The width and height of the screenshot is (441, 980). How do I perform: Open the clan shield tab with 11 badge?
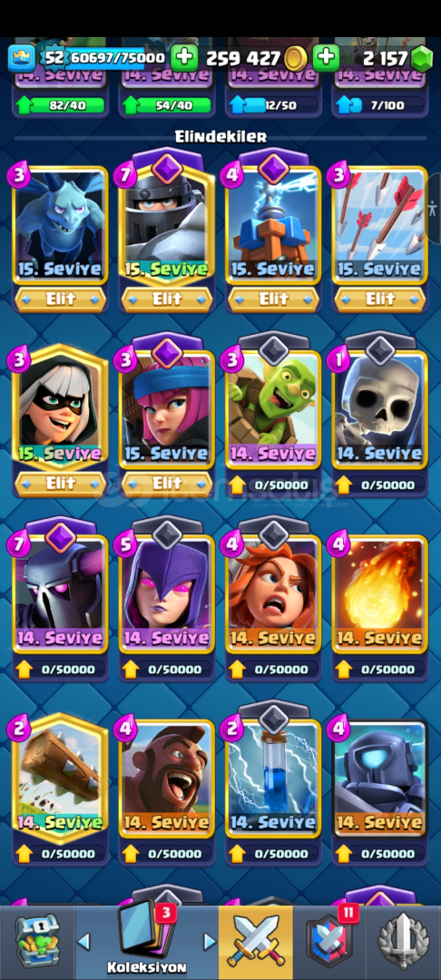[x=329, y=941]
